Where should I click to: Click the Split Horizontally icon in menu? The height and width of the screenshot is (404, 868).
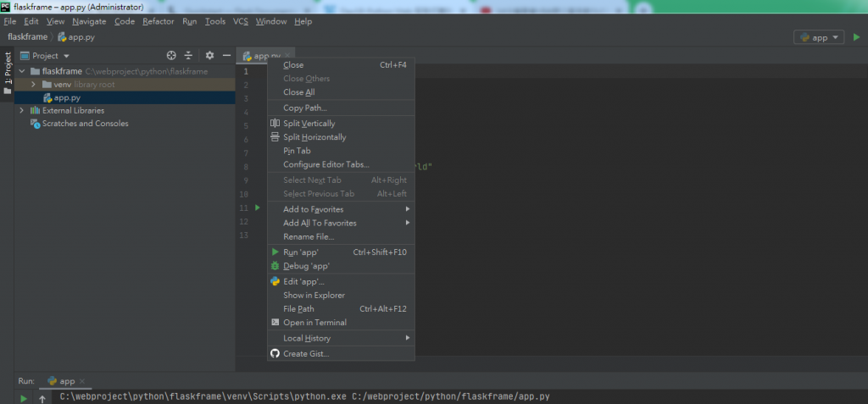coord(275,137)
